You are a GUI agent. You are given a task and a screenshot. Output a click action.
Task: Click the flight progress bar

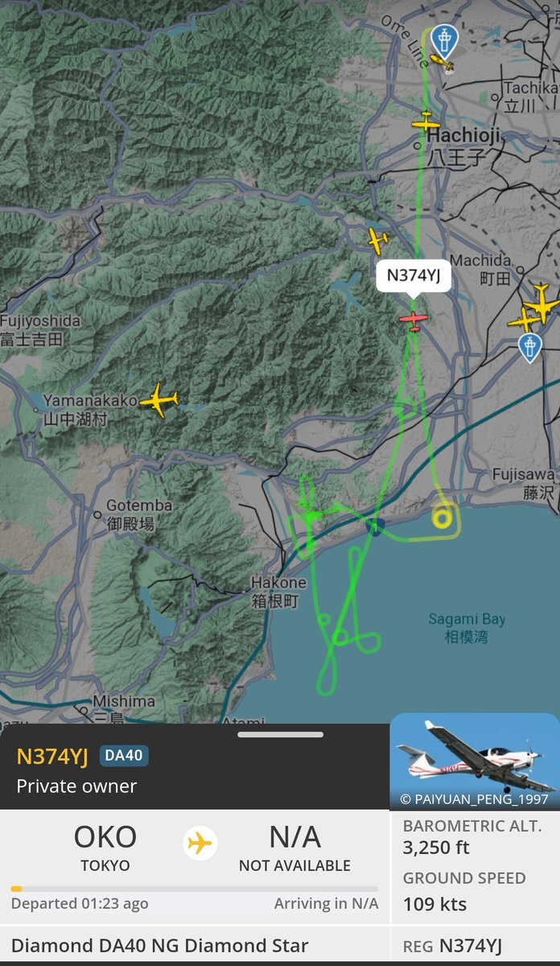click(x=194, y=889)
